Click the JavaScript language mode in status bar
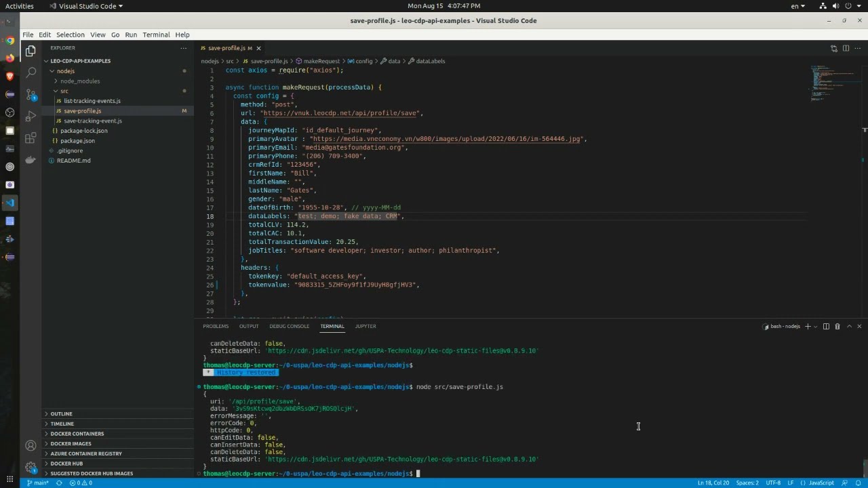 click(821, 483)
